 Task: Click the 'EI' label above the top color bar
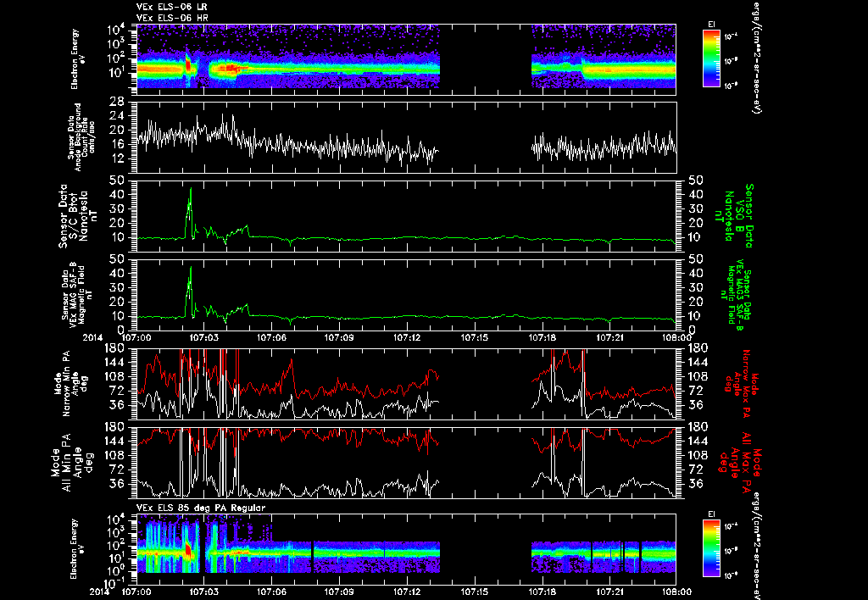[x=711, y=25]
